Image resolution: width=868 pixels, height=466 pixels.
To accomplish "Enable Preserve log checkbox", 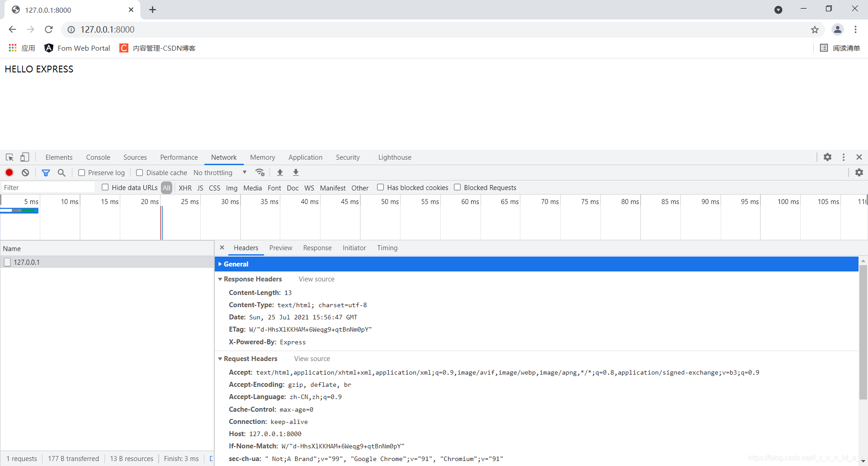I will pyautogui.click(x=82, y=172).
